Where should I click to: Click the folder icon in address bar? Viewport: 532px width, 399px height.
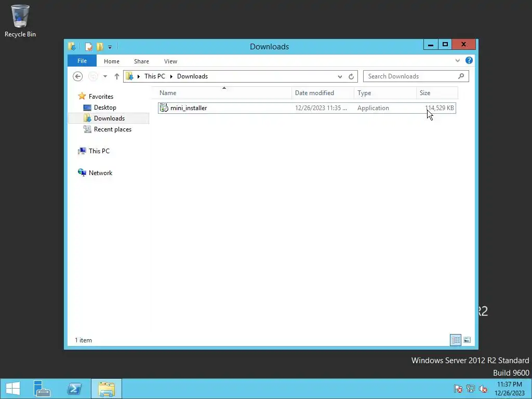(x=129, y=76)
